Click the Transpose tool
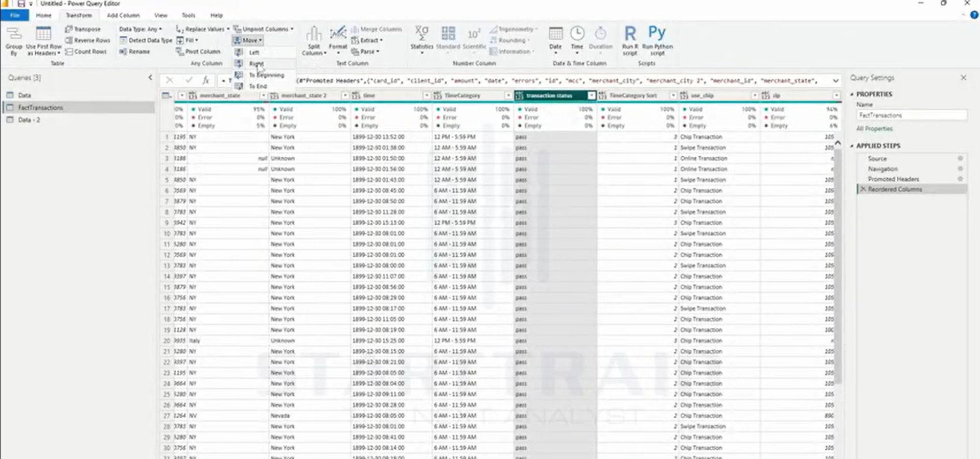980x459 pixels. [83, 29]
